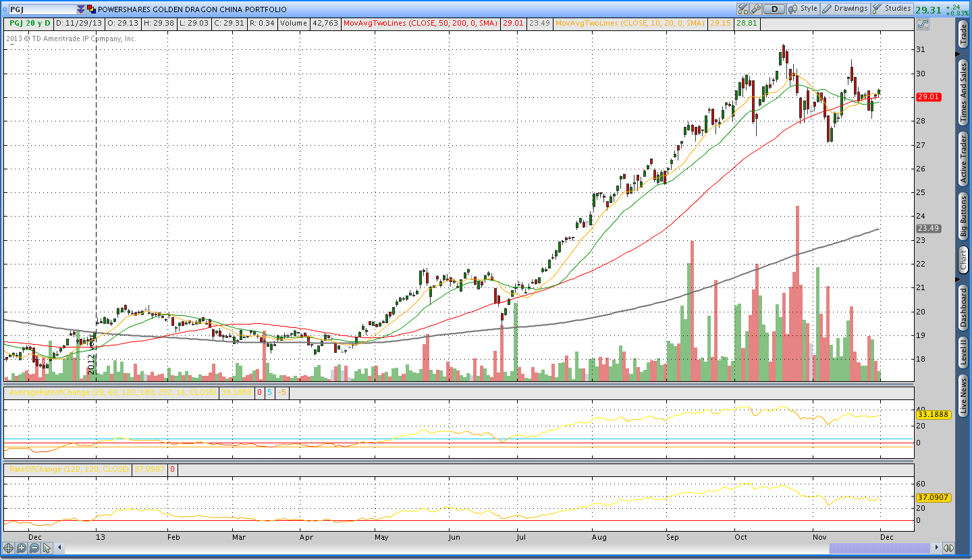Click the gray 23.49 price bubble
The height and width of the screenshot is (560, 972).
pos(929,229)
